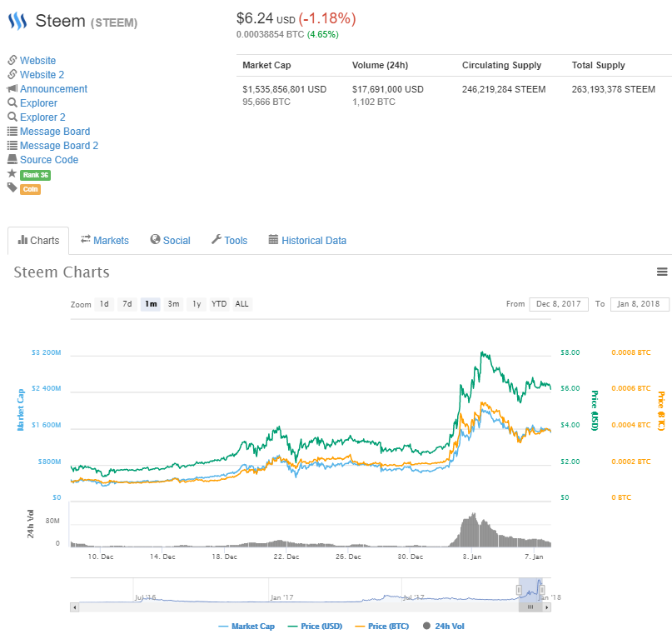Set chart zoom to 7d
Viewport: 672px width, 634px height.
127,304
